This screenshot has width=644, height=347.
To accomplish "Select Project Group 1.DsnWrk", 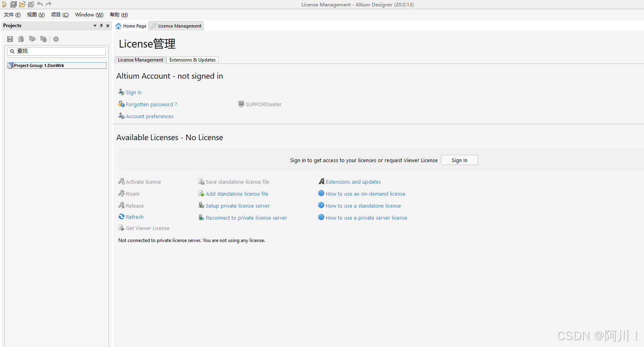I will (x=56, y=65).
